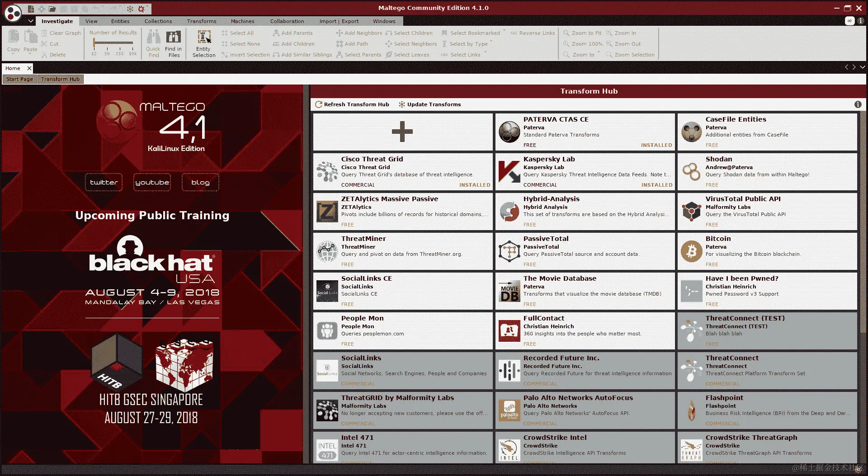This screenshot has width=868, height=476.
Task: Click the PassiveTotal hub icon
Action: pos(509,251)
